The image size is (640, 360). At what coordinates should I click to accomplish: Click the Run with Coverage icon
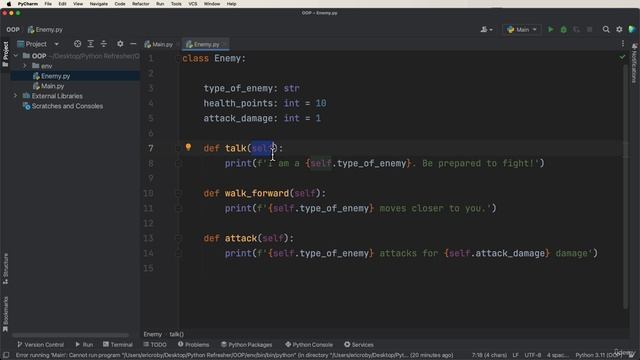click(576, 29)
